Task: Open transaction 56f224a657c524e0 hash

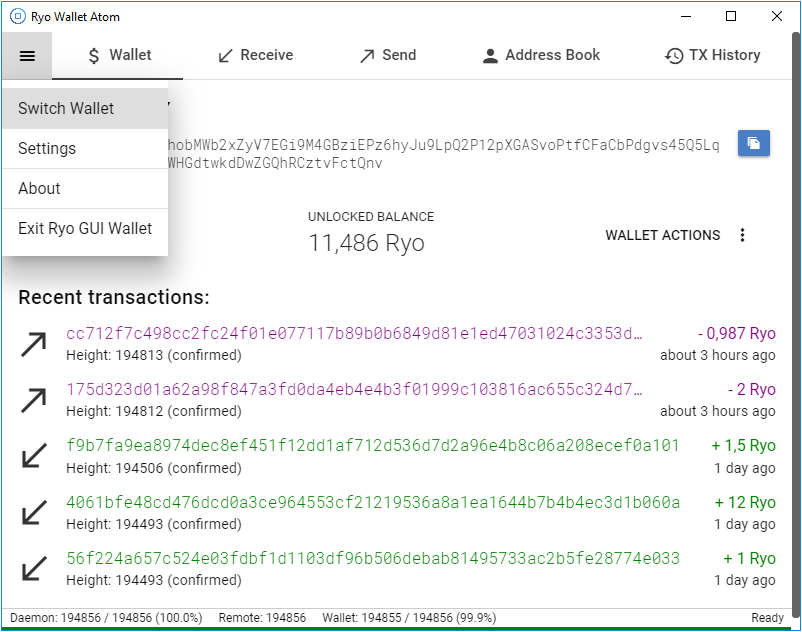Action: pos(373,558)
